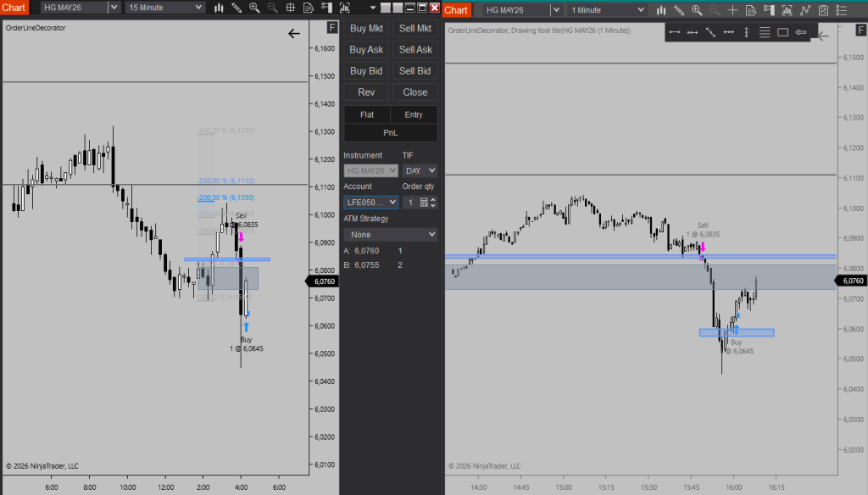The height and width of the screenshot is (495, 868).
Task: Increase order quantity with the up stepper
Action: (434, 199)
